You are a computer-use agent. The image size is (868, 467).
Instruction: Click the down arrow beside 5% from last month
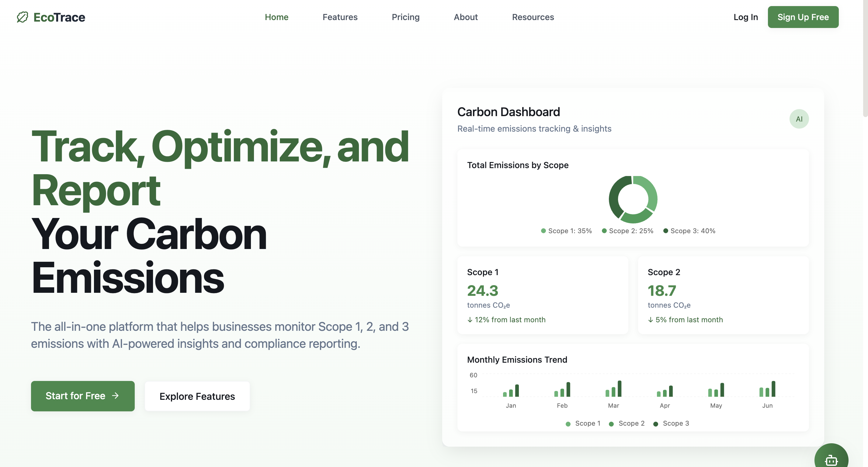(x=650, y=320)
